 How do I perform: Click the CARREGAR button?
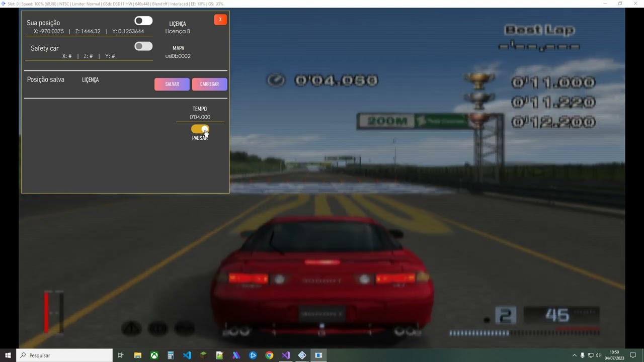pos(209,84)
